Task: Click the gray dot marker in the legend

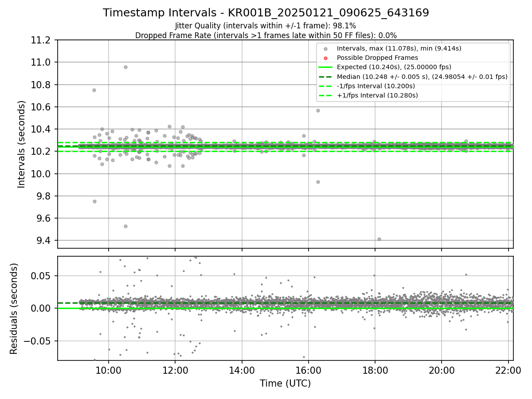Action: pyautogui.click(x=326, y=49)
